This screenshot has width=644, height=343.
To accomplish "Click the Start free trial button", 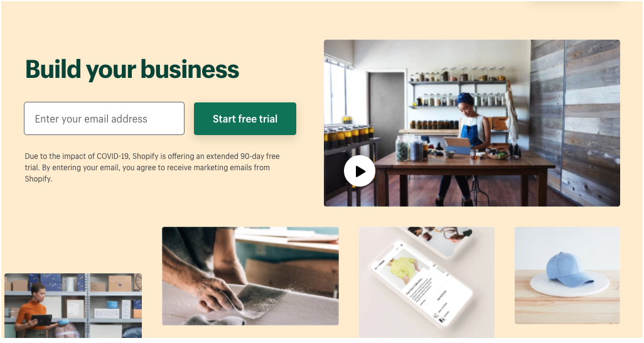I will click(245, 119).
